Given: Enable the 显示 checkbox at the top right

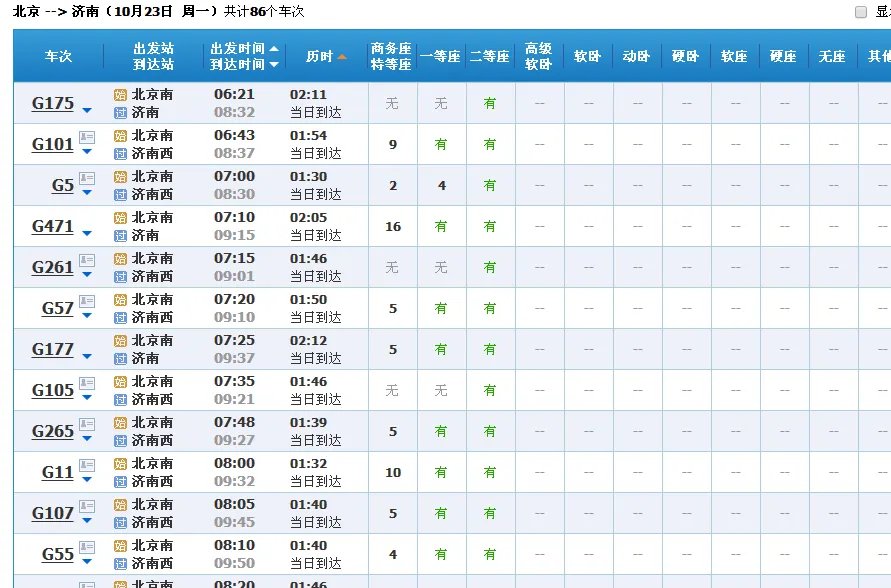Looking at the screenshot, I should (861, 12).
